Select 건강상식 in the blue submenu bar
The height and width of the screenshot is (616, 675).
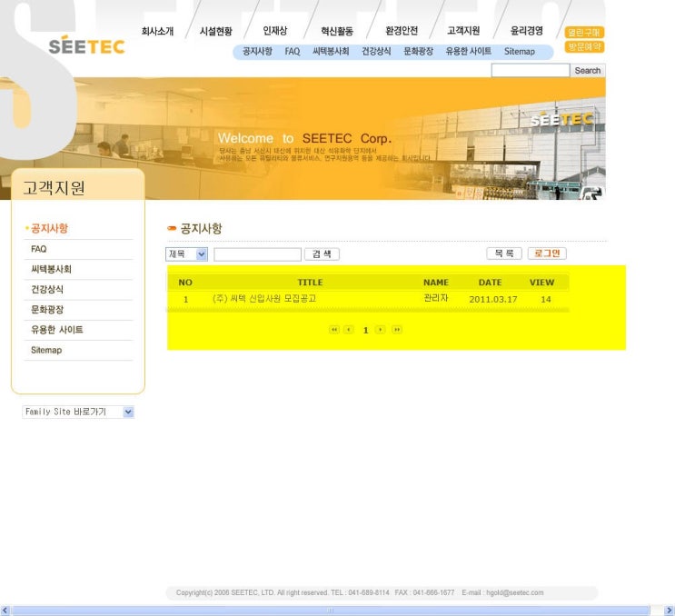tap(376, 51)
